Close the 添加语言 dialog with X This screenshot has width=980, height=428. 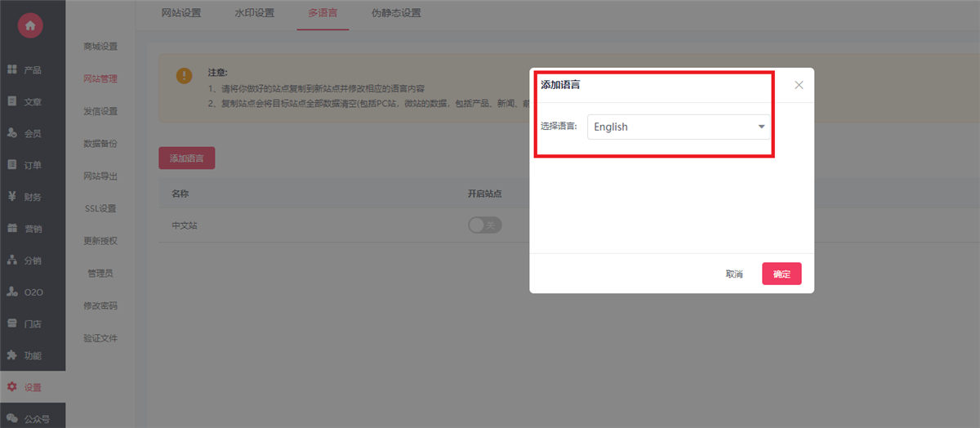799,85
